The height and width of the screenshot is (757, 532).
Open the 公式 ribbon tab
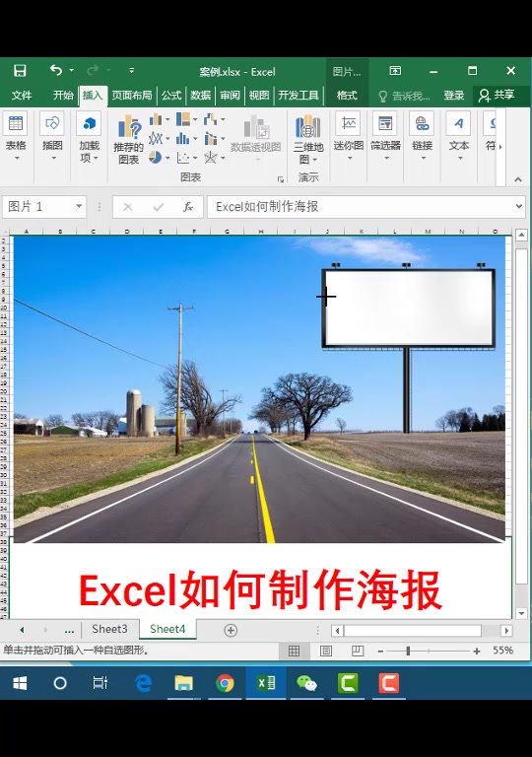(171, 95)
